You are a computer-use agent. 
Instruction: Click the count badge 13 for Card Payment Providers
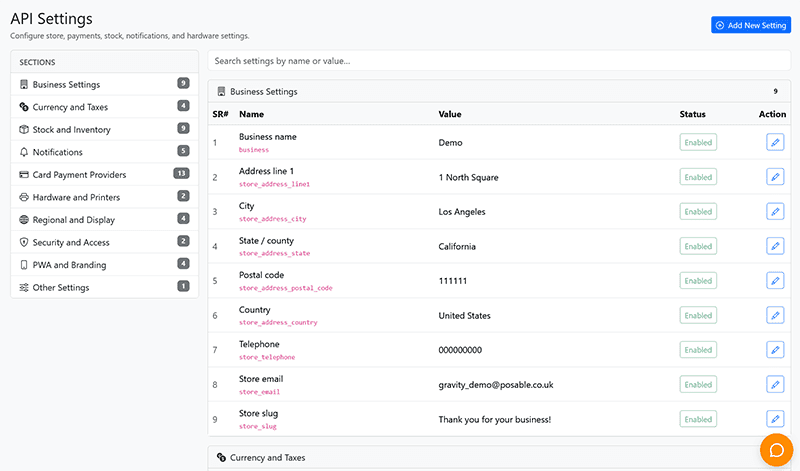coord(181,173)
